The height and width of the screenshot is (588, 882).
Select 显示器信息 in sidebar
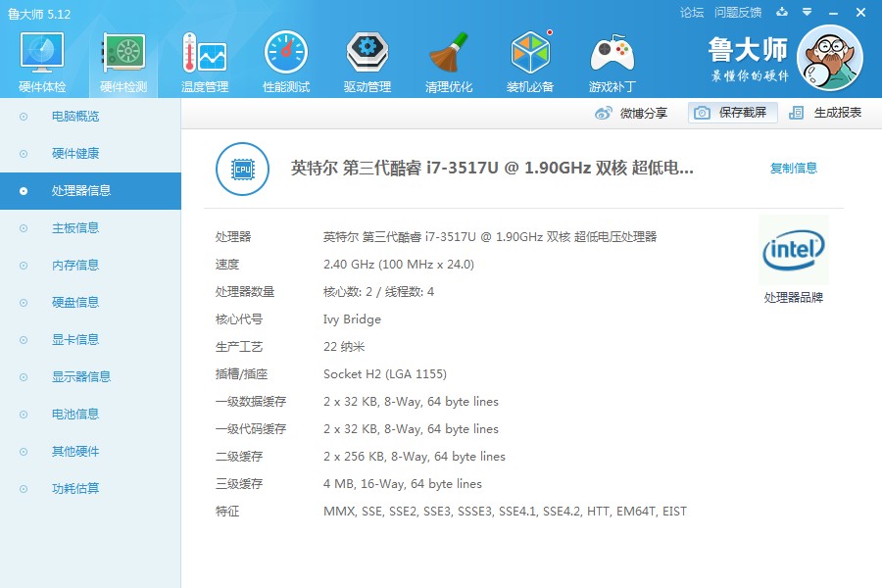pyautogui.click(x=90, y=377)
